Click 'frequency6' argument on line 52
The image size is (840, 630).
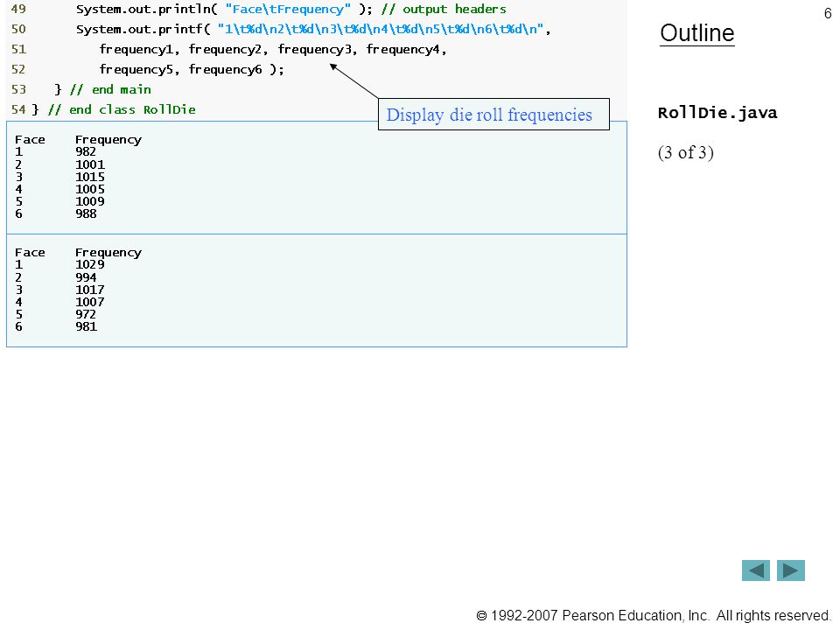[225, 70]
